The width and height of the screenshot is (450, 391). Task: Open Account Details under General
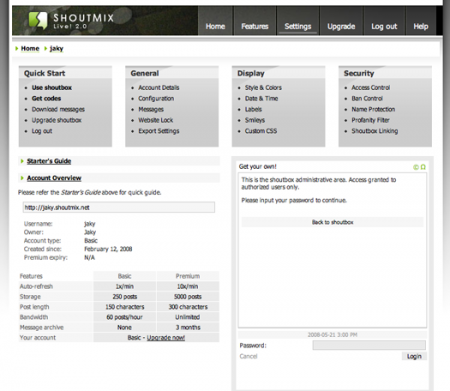click(x=159, y=88)
